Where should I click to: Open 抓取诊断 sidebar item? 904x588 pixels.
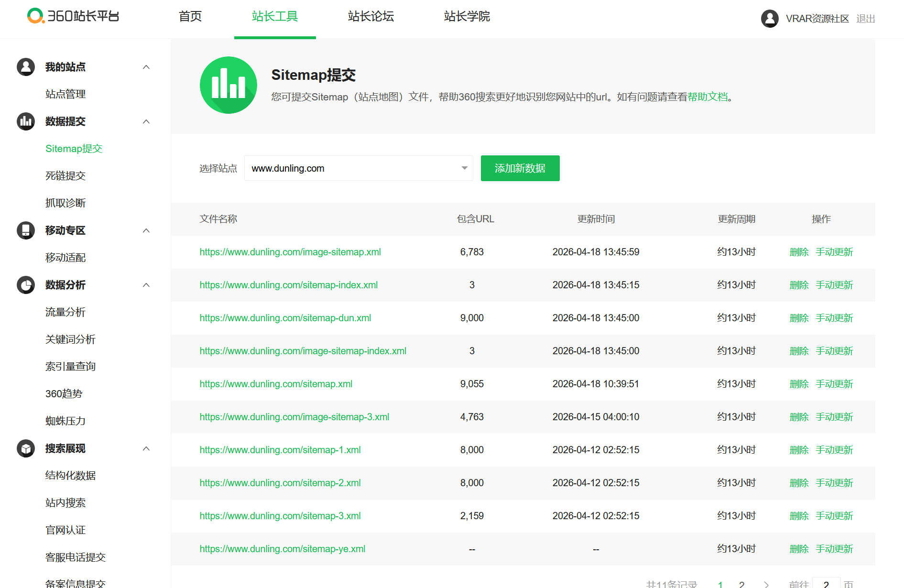pyautogui.click(x=65, y=203)
